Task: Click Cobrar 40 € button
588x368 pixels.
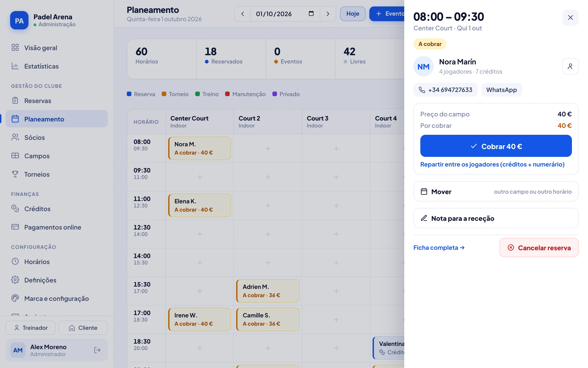Action: click(x=496, y=146)
